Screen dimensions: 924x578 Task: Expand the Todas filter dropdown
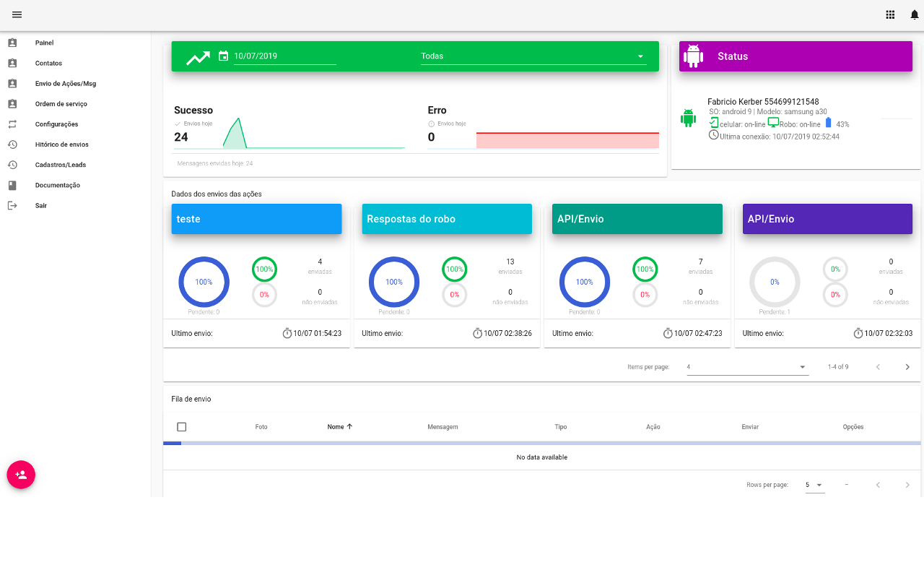tap(533, 56)
